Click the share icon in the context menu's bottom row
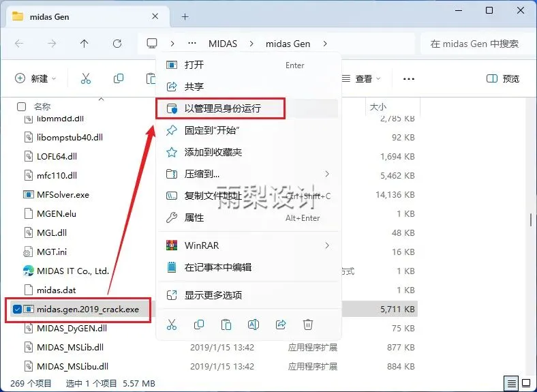This screenshot has height=392, width=537. point(281,324)
